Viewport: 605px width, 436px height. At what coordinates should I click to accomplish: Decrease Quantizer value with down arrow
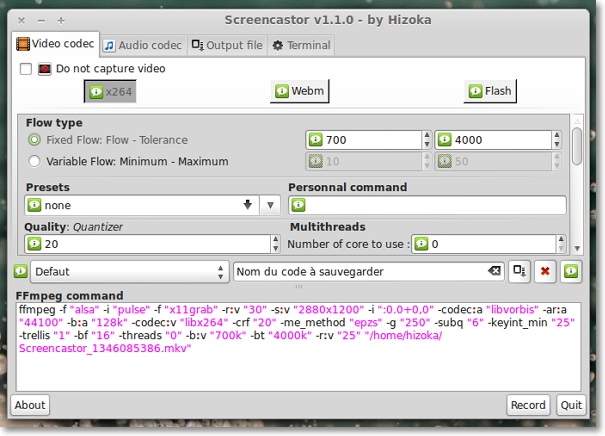coord(275,248)
